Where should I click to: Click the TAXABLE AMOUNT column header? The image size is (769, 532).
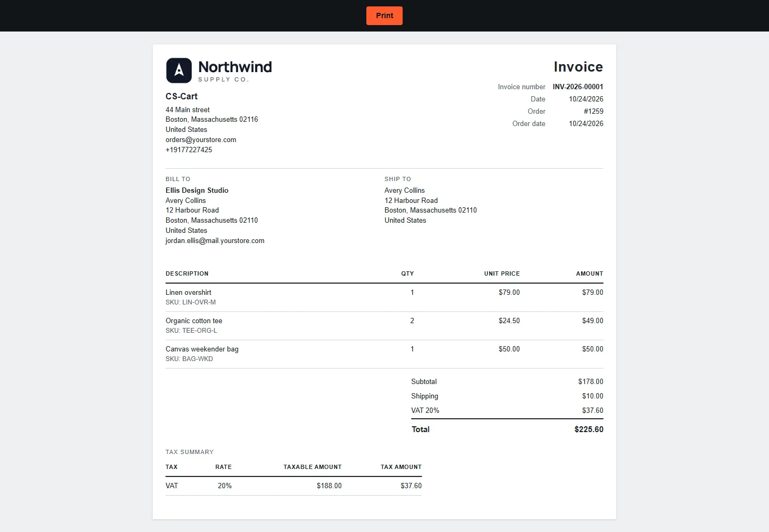(312, 467)
